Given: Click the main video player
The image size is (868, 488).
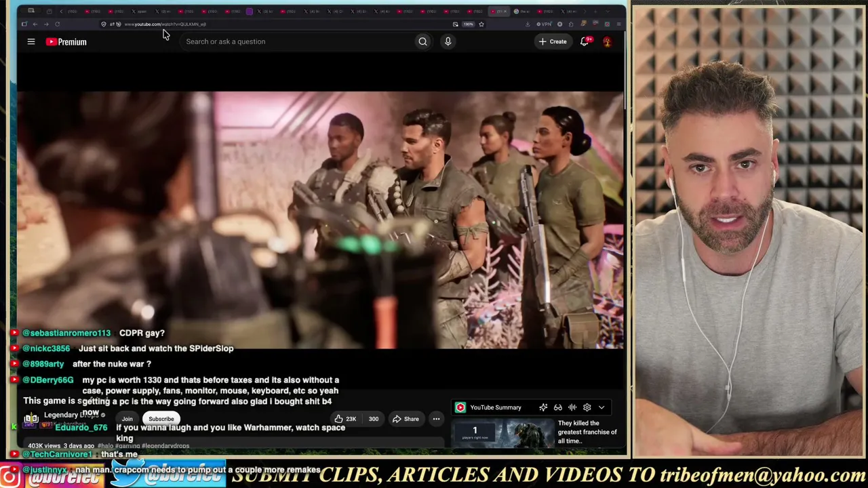Looking at the screenshot, I should [x=320, y=220].
